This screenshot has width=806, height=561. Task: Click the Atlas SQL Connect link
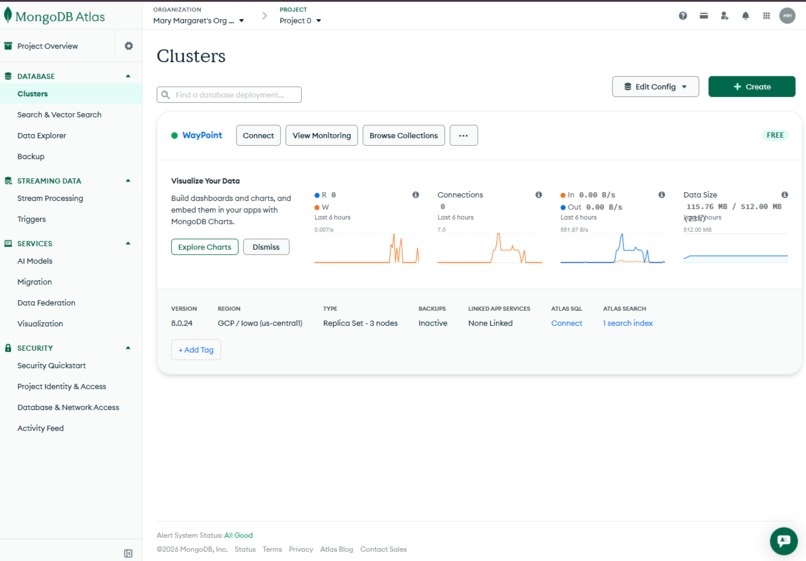(x=566, y=323)
